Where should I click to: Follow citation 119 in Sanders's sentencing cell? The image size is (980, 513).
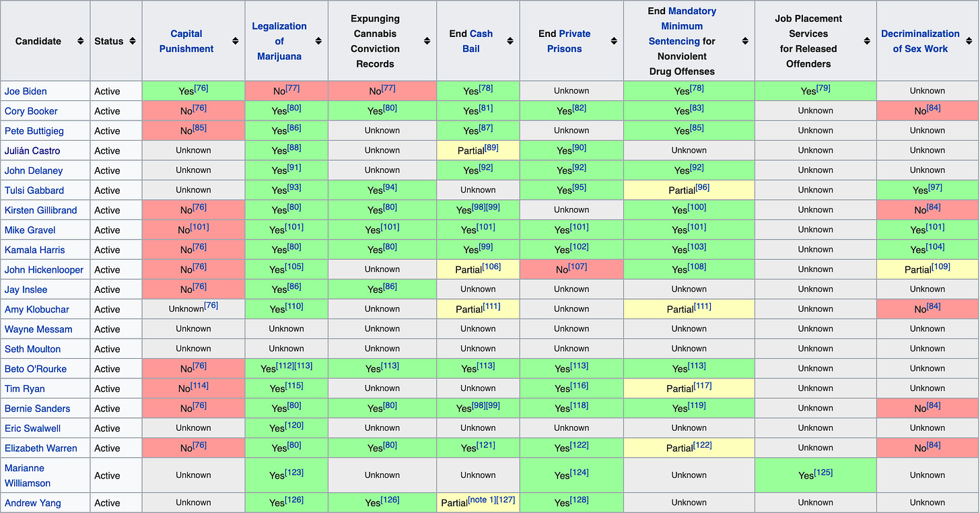coord(698,405)
